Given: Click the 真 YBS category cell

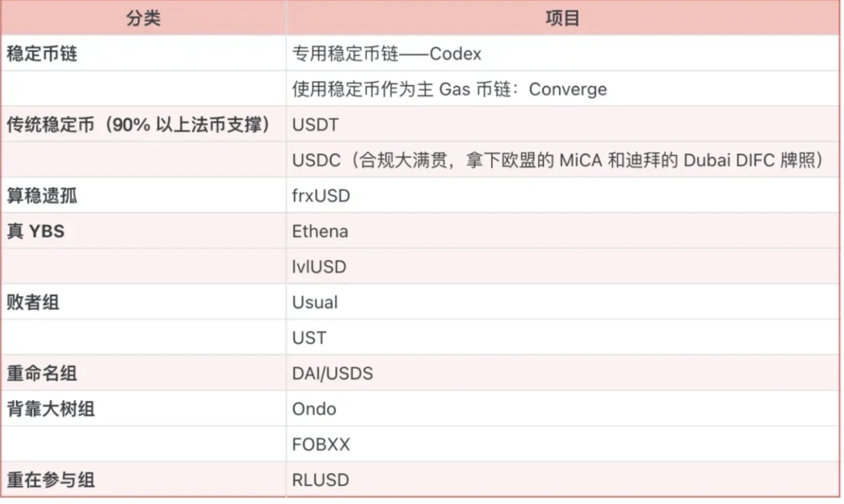Looking at the screenshot, I should [x=143, y=231].
